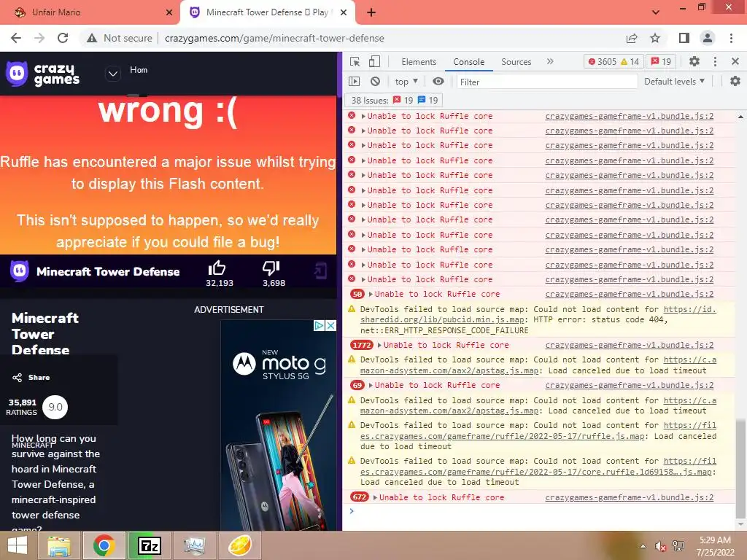Toggle the Chrome side panel icon
This screenshot has height=560, width=747.
pos(684,38)
